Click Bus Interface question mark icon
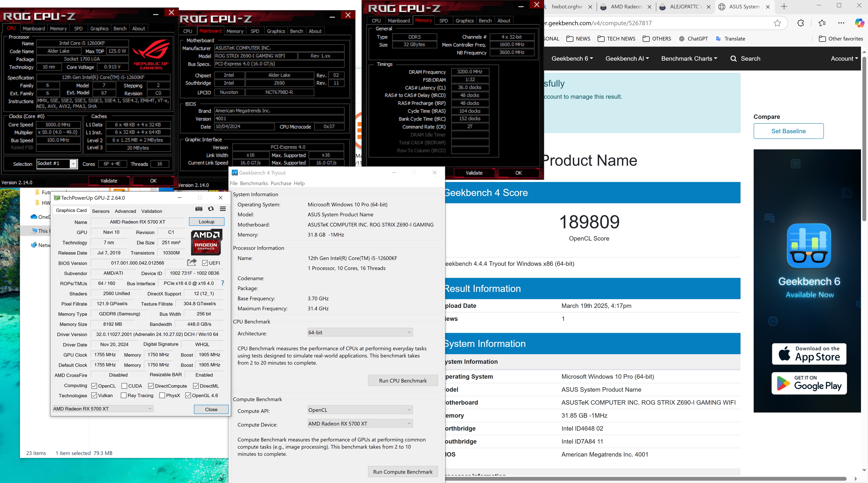Screen dimensions: 868x483 (222, 283)
